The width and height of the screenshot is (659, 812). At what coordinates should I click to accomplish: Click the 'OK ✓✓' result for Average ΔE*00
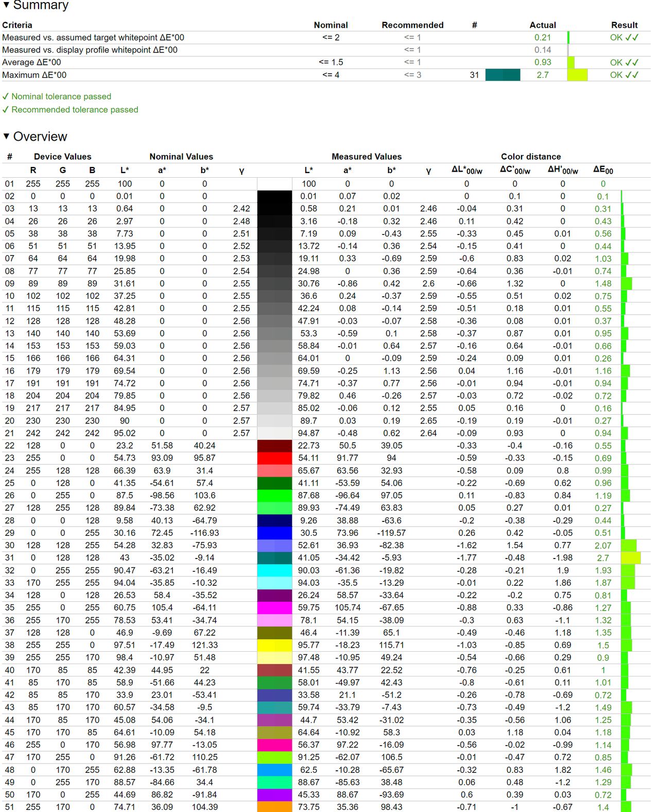(x=625, y=62)
